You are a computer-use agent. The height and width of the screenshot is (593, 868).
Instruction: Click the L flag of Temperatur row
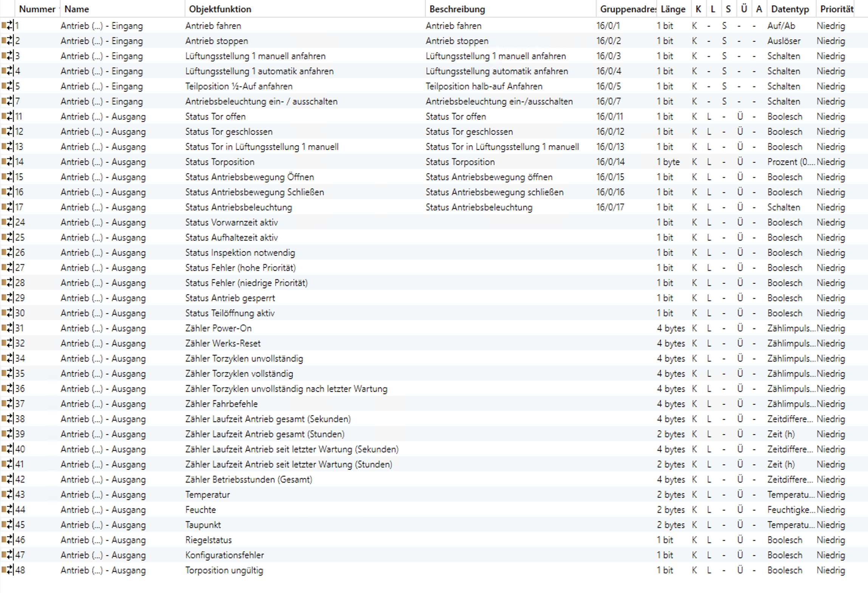pos(709,494)
